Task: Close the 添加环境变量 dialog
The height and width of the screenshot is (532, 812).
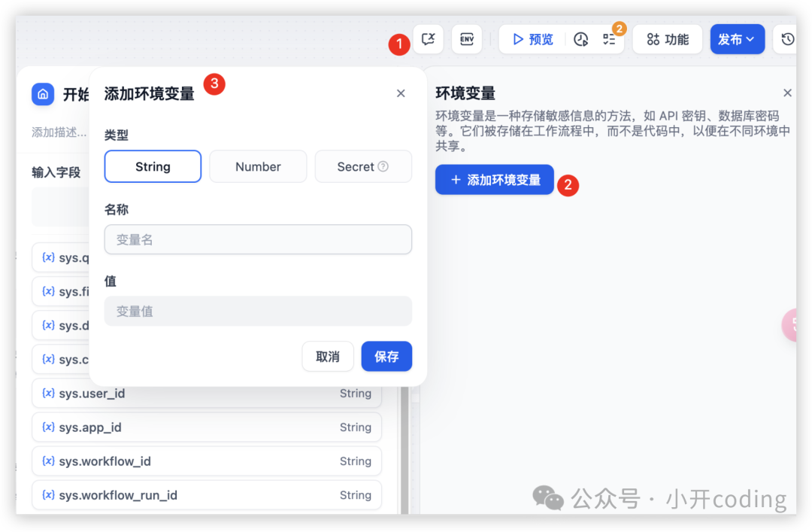Action: (x=401, y=93)
